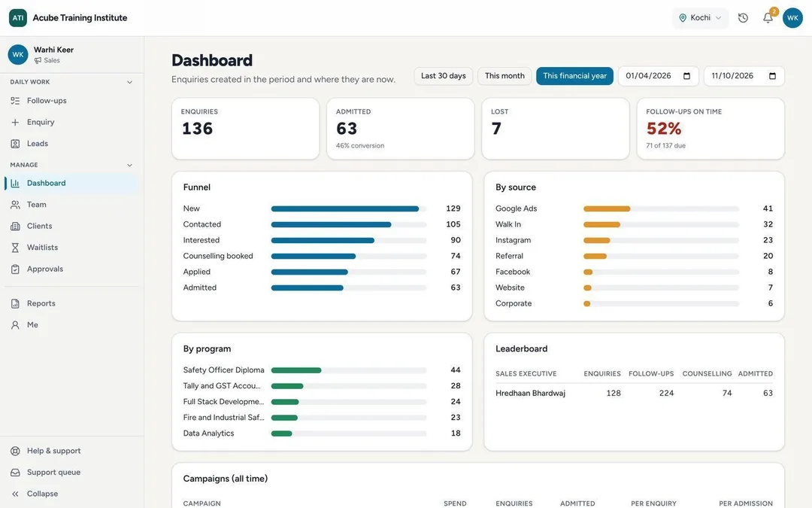Click the megaphone icon beside Sales
The height and width of the screenshot is (508, 812).
click(38, 61)
